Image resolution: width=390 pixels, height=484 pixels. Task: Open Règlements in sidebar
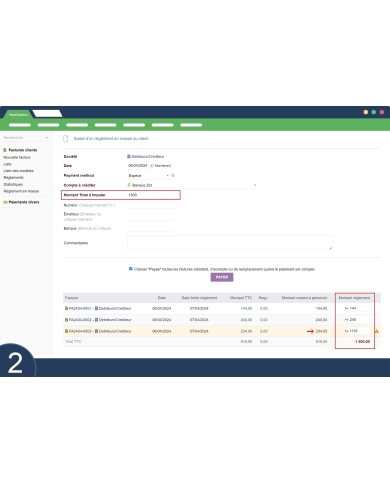tap(13, 177)
